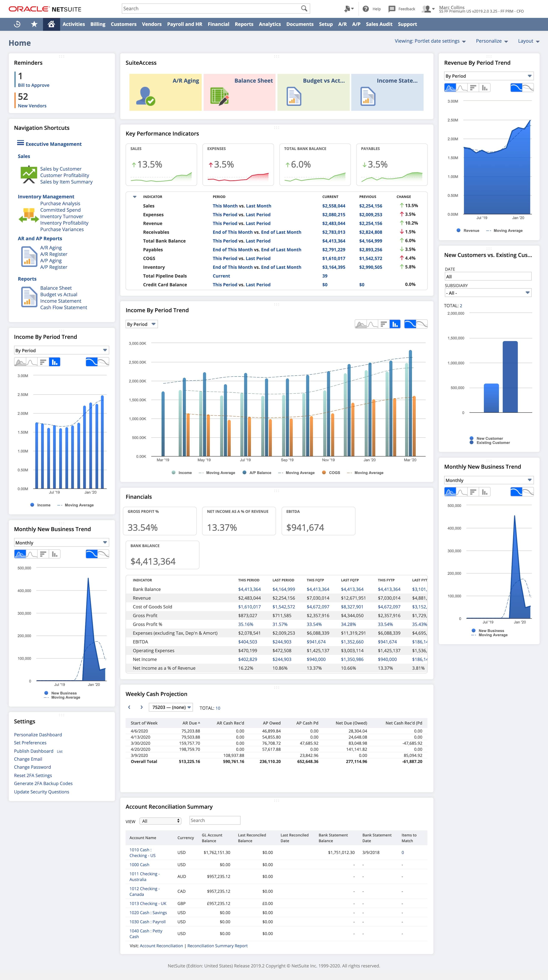548x980 pixels.
Task: Click the global Search field
Action: 216,8
